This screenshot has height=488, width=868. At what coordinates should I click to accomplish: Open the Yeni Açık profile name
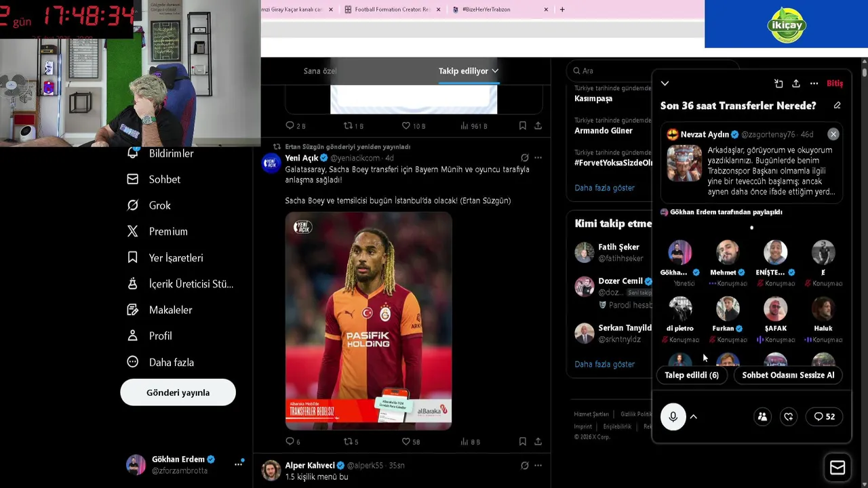[x=302, y=158]
